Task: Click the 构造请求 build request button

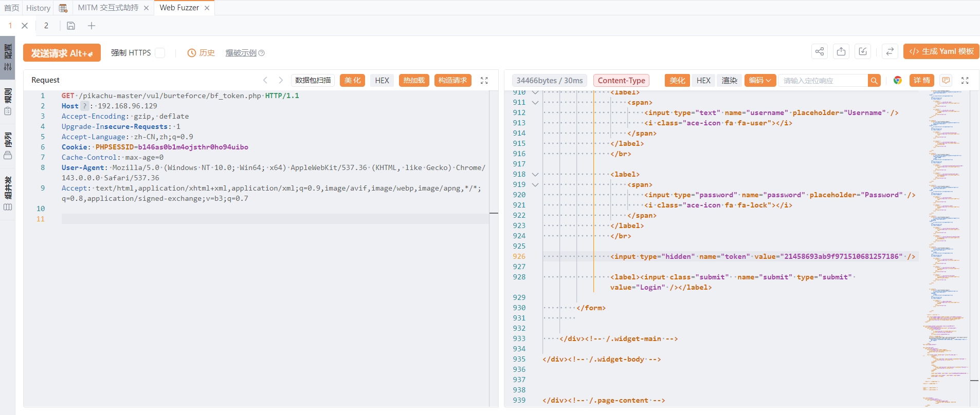Action: pyautogui.click(x=453, y=80)
